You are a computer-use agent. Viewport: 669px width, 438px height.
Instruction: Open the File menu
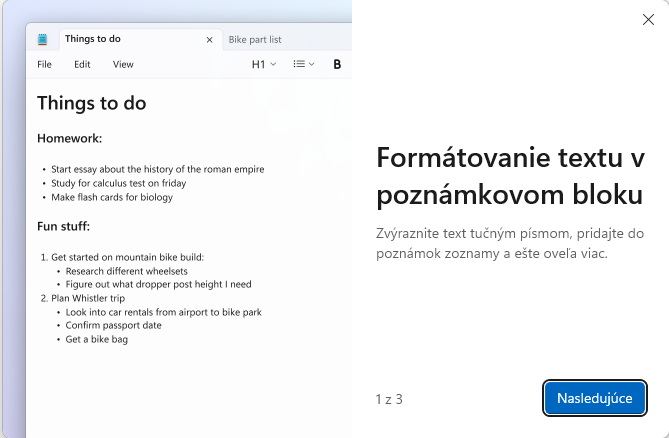[x=44, y=64]
